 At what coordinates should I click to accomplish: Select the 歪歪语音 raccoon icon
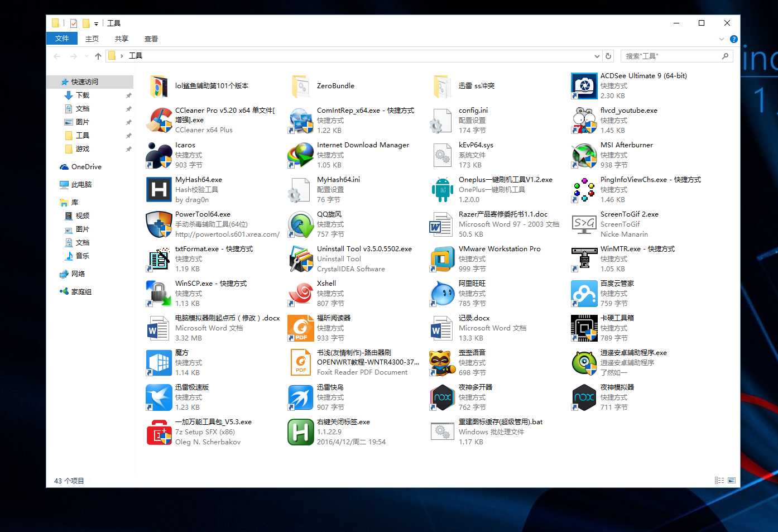[443, 363]
